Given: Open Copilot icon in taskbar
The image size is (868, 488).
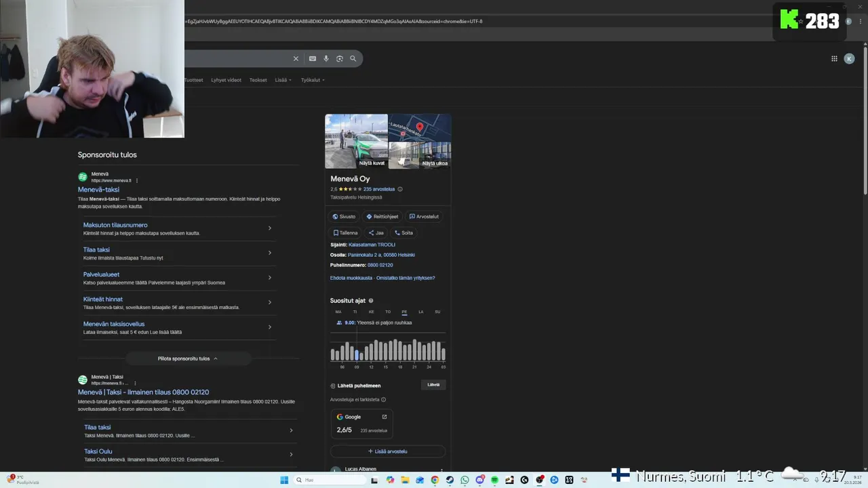Looking at the screenshot, I should 390,480.
